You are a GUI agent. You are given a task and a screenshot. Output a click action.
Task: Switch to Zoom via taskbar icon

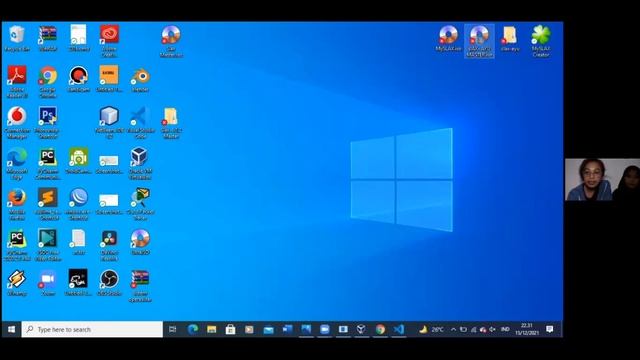tap(324, 329)
